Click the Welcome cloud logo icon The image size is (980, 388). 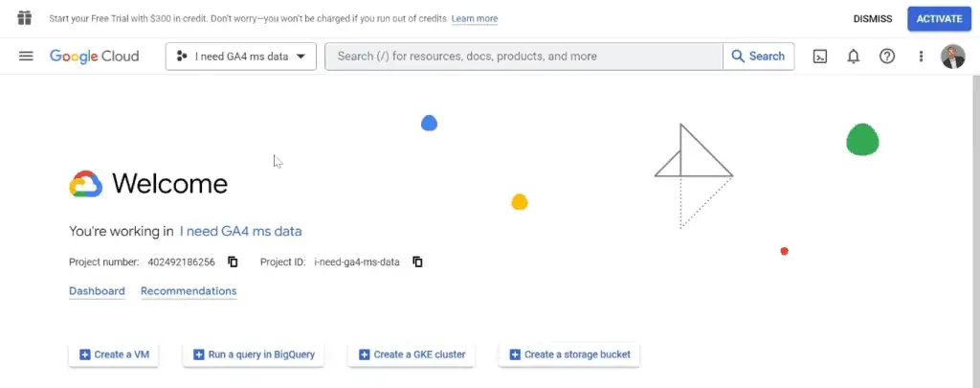pyautogui.click(x=85, y=184)
